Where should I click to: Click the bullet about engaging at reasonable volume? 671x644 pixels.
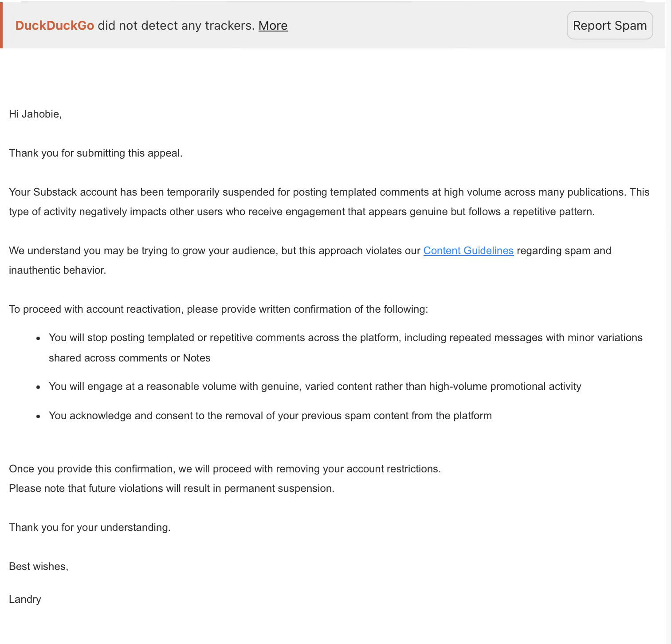pyautogui.click(x=314, y=386)
